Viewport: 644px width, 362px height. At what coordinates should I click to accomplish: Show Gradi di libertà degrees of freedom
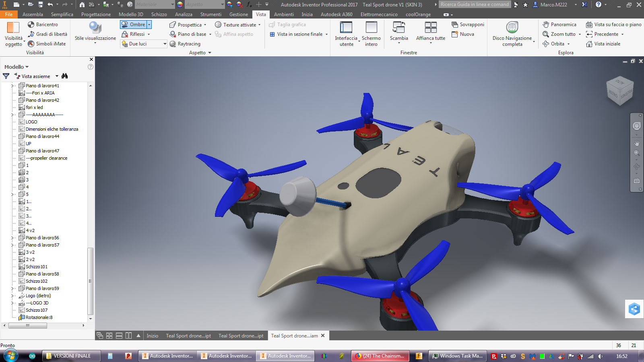pos(47,34)
